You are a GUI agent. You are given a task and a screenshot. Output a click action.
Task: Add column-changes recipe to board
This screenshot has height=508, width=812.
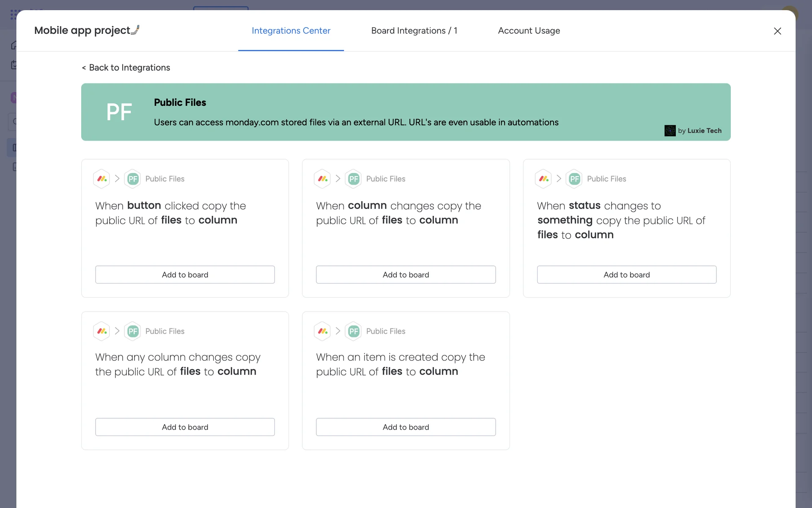406,275
